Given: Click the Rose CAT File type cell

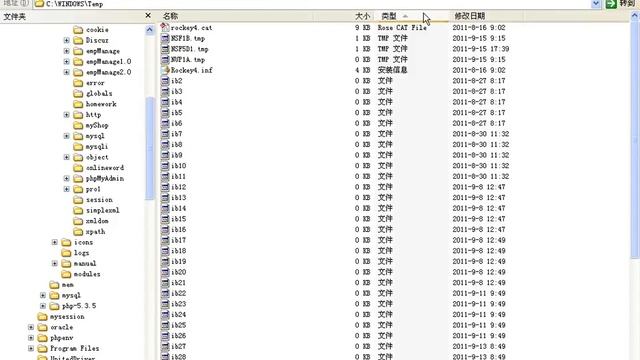Looking at the screenshot, I should 402,27.
